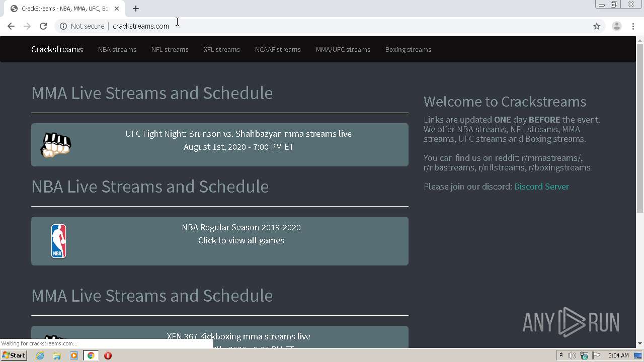Viewport: 644px width, 362px height.
Task: Click the 'Welcome to Crackstreams' heading
Action: (x=505, y=102)
